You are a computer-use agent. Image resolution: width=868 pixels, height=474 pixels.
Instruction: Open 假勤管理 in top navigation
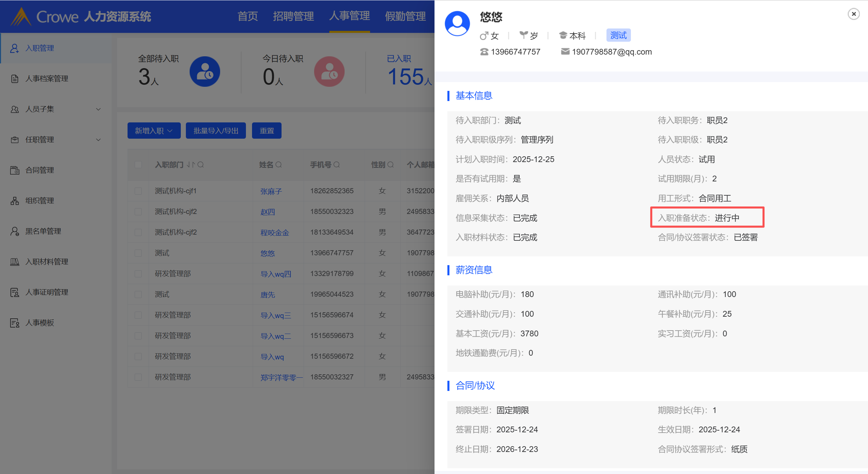(405, 16)
